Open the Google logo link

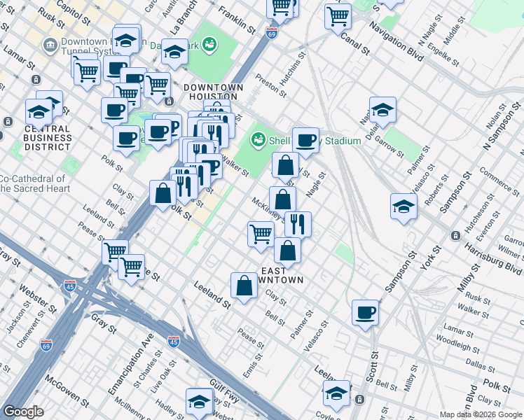24,412
